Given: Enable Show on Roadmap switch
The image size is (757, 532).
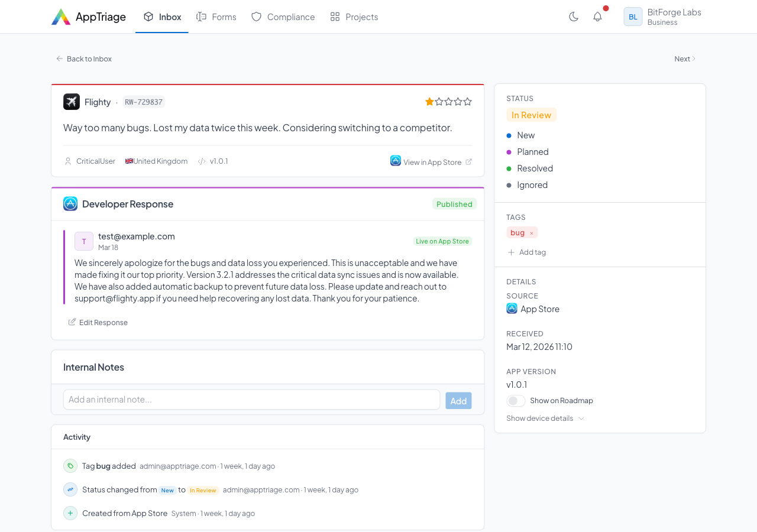Looking at the screenshot, I should (x=516, y=401).
